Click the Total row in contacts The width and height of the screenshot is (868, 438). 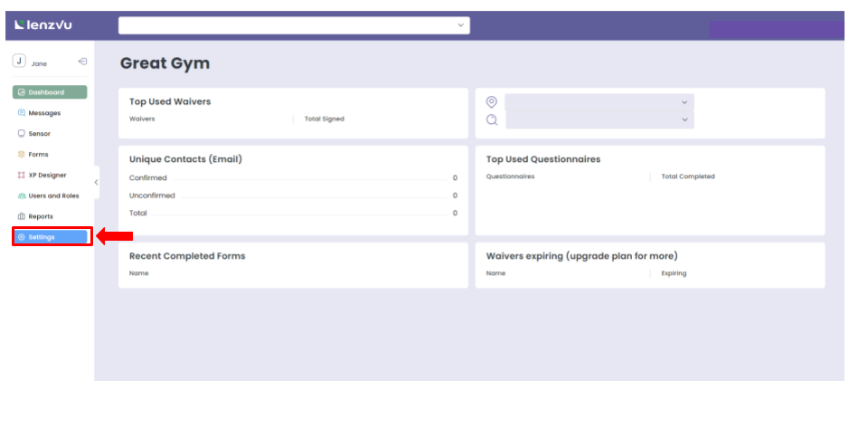click(x=293, y=214)
